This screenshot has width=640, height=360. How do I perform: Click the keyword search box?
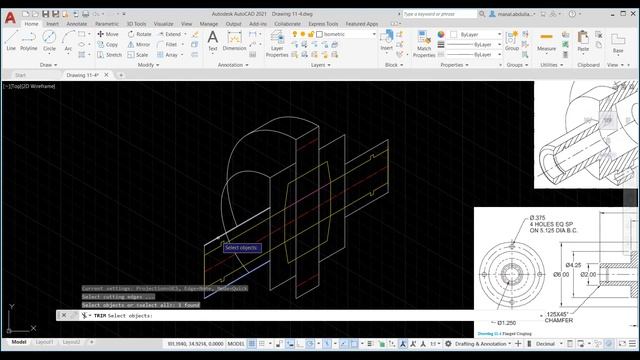[x=440, y=14]
